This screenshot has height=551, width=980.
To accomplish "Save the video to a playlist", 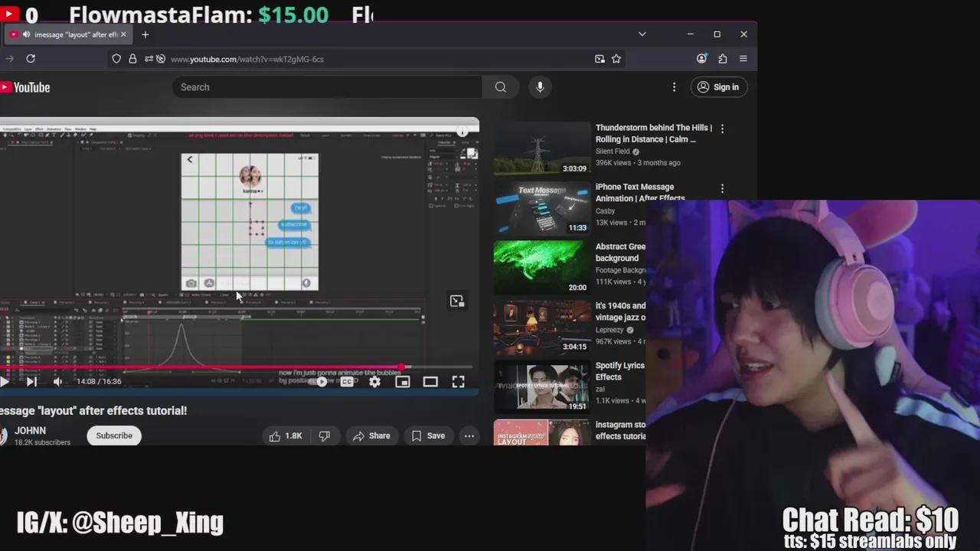I will click(x=428, y=435).
